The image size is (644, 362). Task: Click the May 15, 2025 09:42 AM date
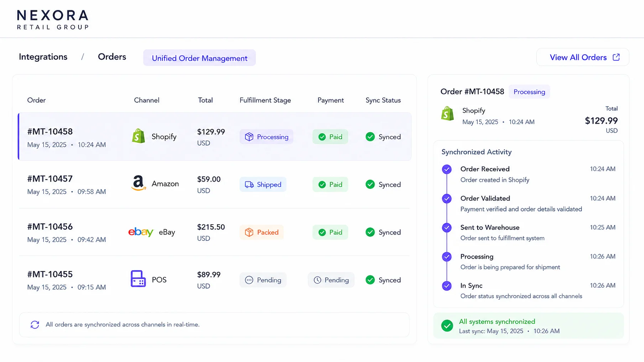[66, 240]
